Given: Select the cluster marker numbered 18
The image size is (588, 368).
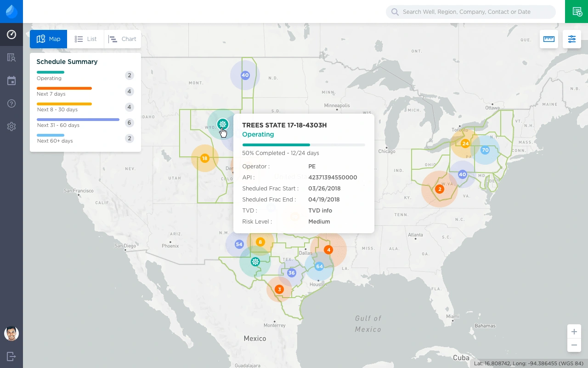Looking at the screenshot, I should [204, 158].
